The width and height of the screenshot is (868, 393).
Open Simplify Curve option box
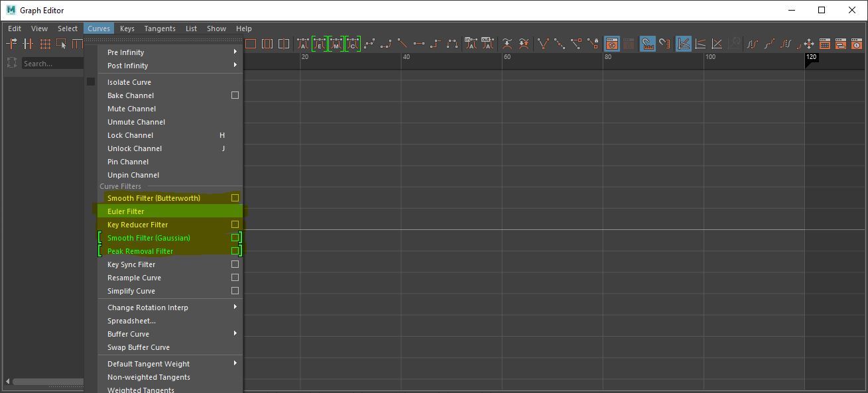coord(235,291)
